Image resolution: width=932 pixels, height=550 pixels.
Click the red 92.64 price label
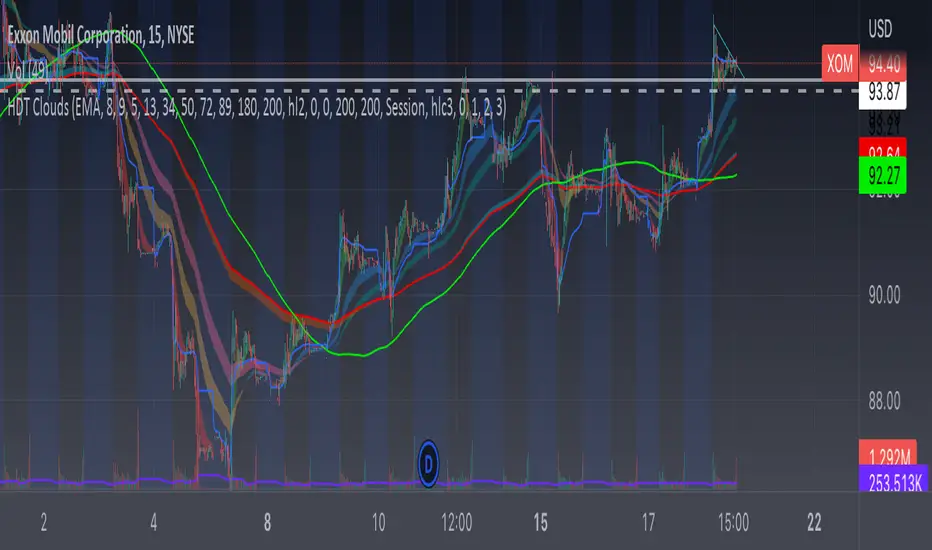883,148
